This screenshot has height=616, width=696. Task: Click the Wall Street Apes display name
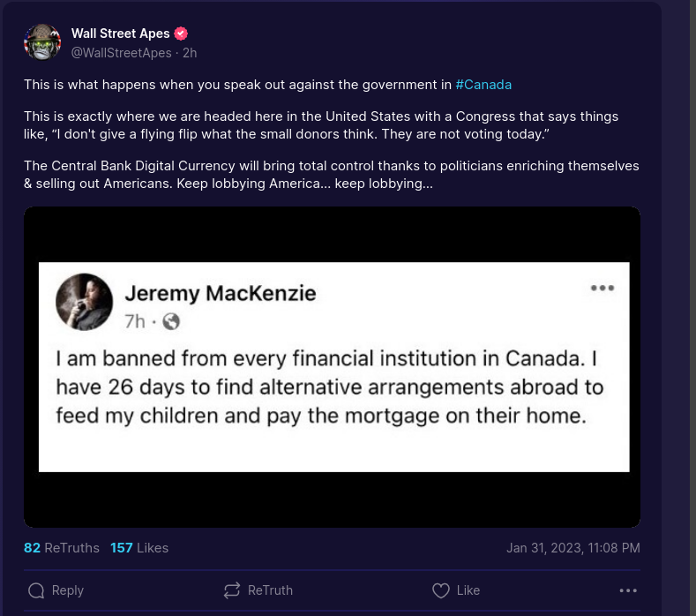pos(120,34)
